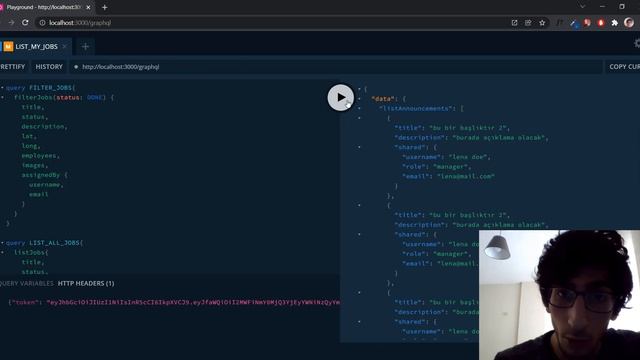The width and height of the screenshot is (640, 360).
Task: Click the "data" key in the response
Action: click(383, 99)
